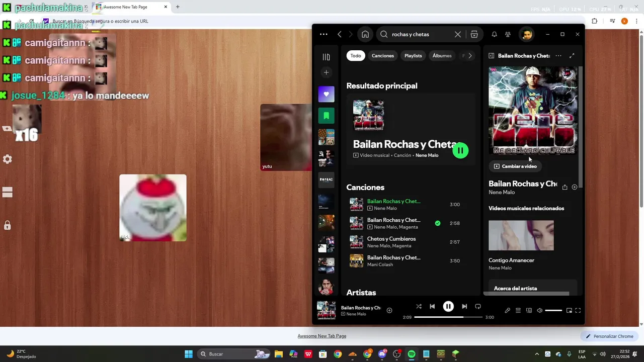Go back in Spotify navigation
Viewport: 644px width, 362px height.
point(340,34)
